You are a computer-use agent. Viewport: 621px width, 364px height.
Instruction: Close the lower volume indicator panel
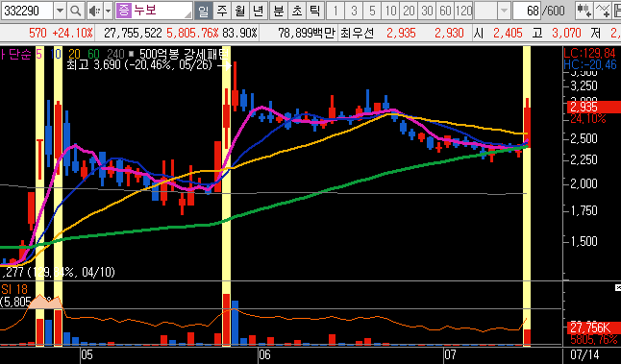617,287
